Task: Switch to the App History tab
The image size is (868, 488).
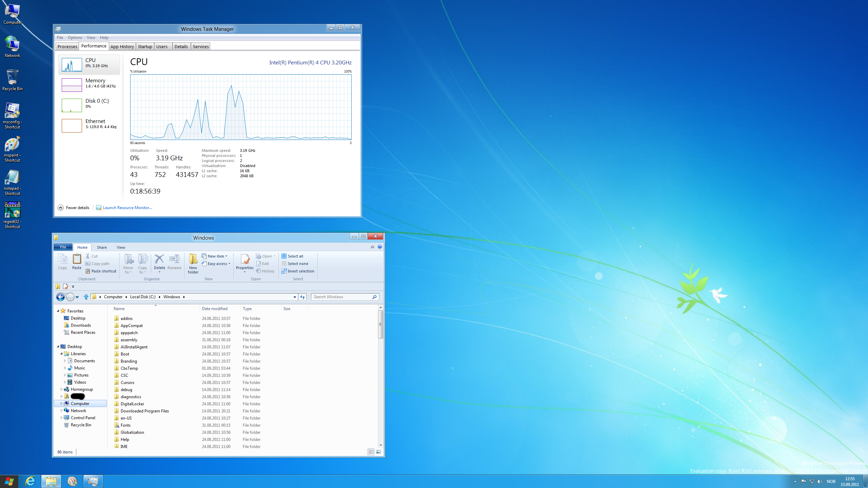Action: point(122,46)
